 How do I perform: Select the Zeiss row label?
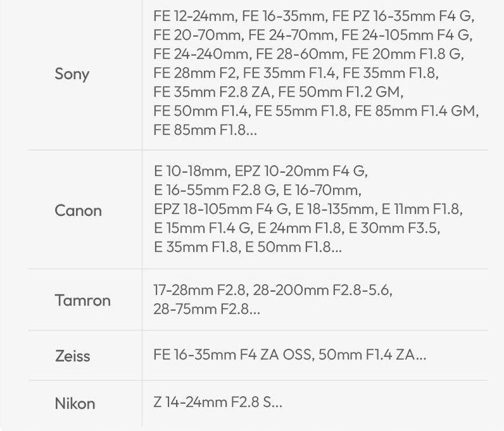(72, 356)
